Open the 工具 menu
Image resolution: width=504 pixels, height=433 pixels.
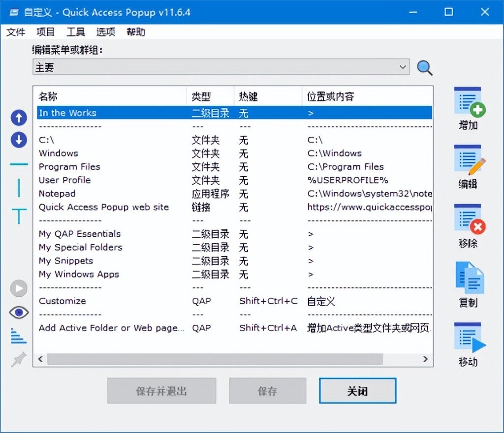click(75, 32)
